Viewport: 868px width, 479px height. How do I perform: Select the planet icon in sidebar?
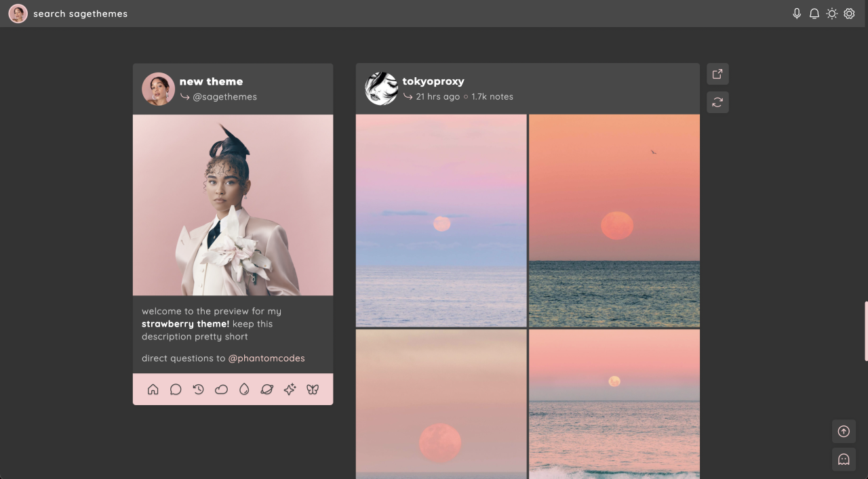(267, 389)
